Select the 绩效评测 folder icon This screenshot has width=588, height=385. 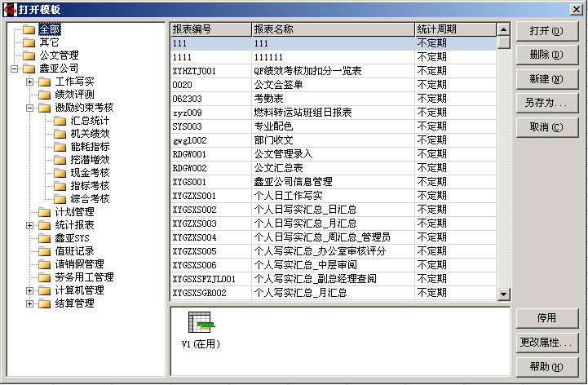pyautogui.click(x=45, y=95)
